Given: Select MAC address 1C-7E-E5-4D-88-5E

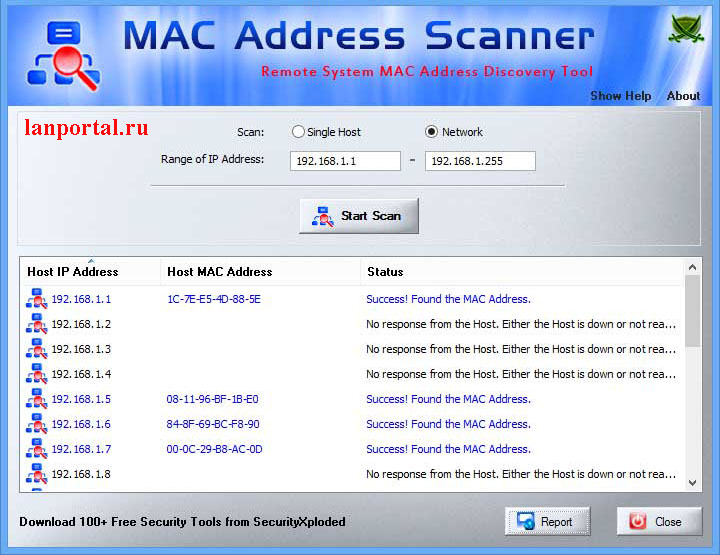Looking at the screenshot, I should [214, 299].
